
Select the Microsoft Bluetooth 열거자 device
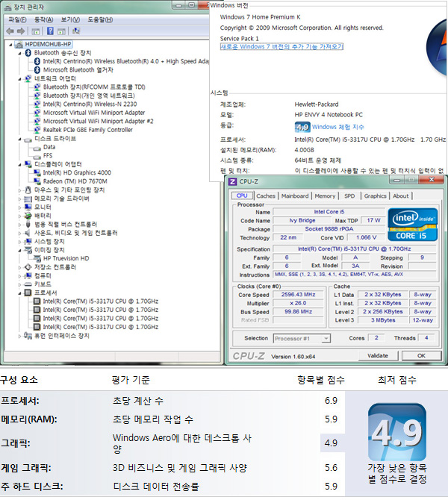coord(78,70)
